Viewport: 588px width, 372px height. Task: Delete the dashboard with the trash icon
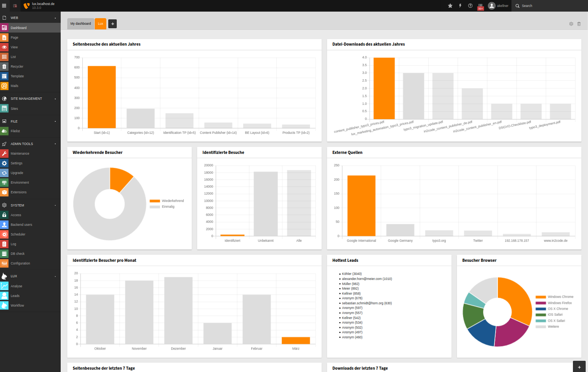pos(579,24)
